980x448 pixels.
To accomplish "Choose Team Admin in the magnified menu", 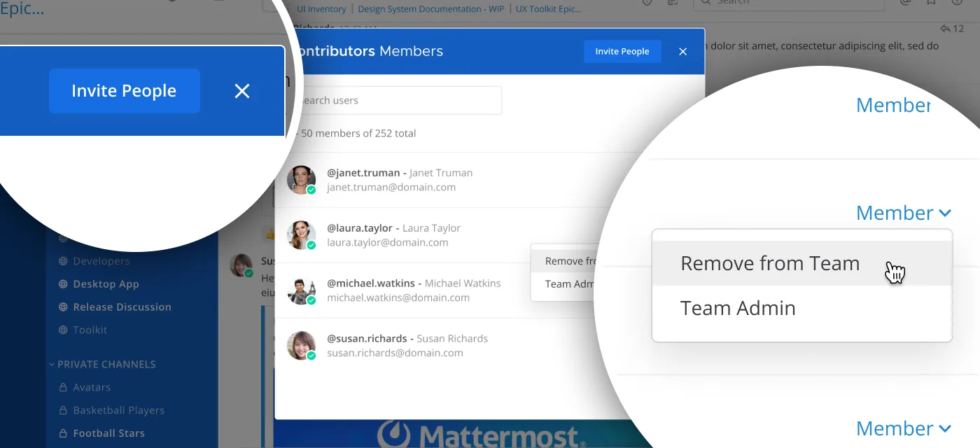I will tap(801, 308).
